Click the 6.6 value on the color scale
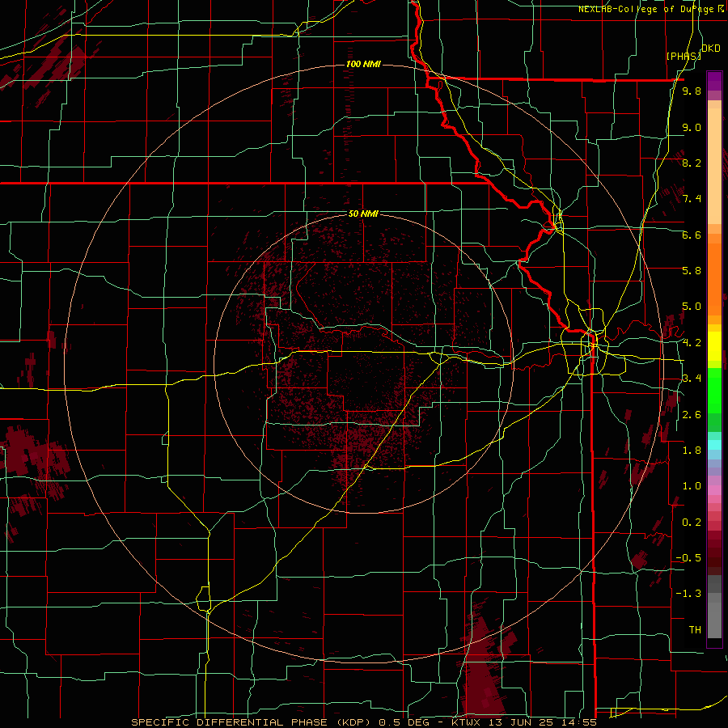 pyautogui.click(x=692, y=235)
